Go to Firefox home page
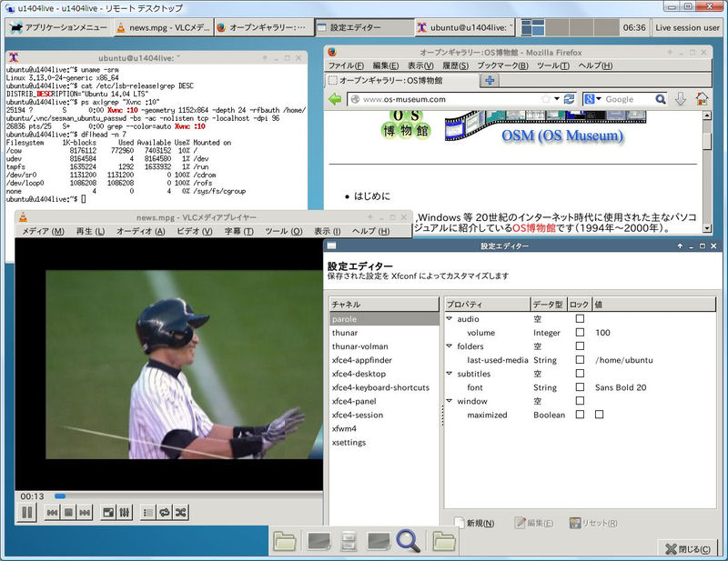This screenshot has height=561, width=728. coord(702,99)
